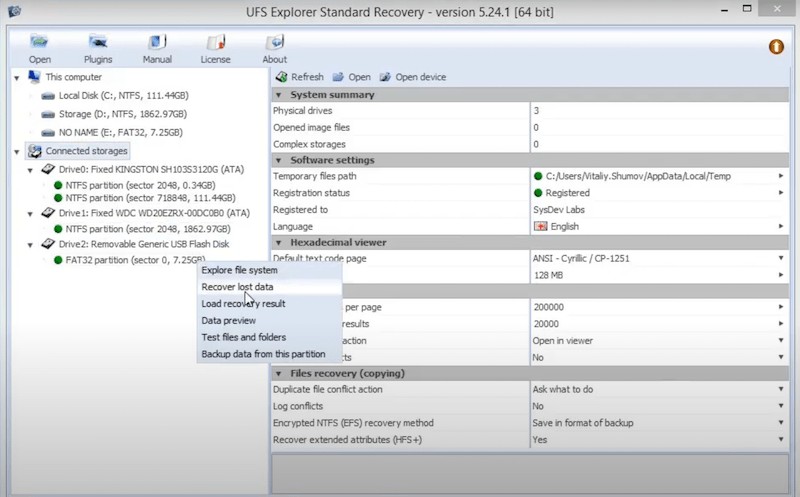This screenshot has width=800, height=497.
Task: Open the Duplicate file conflict action dropdown
Action: [781, 389]
